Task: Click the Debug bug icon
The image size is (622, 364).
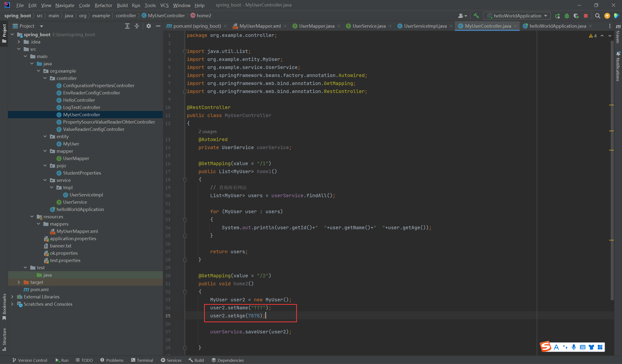Action: (x=567, y=16)
